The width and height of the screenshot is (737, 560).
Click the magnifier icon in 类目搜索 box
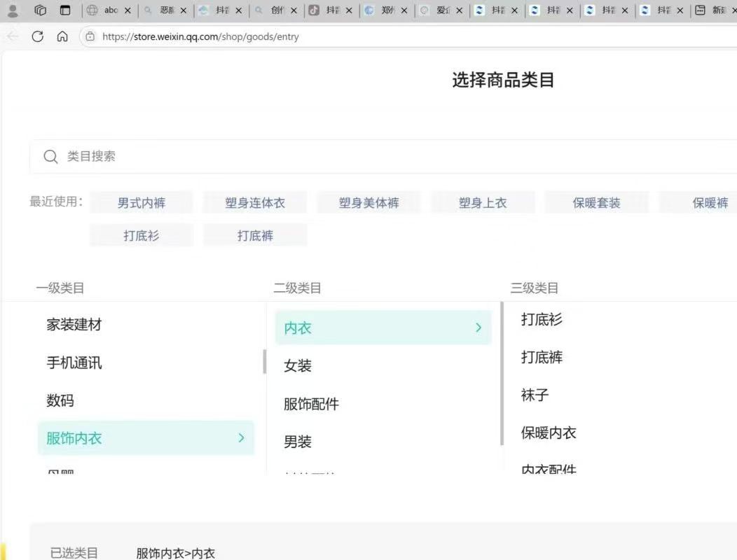point(50,157)
